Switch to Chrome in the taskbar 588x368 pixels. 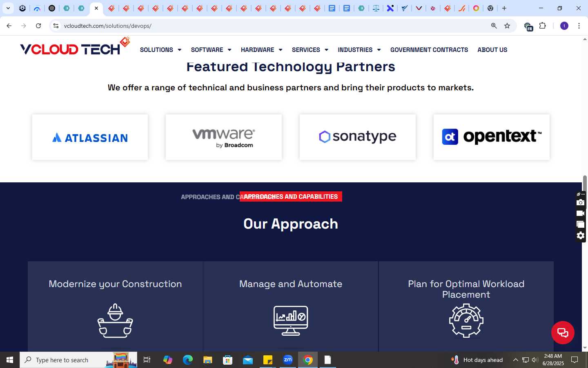308,360
